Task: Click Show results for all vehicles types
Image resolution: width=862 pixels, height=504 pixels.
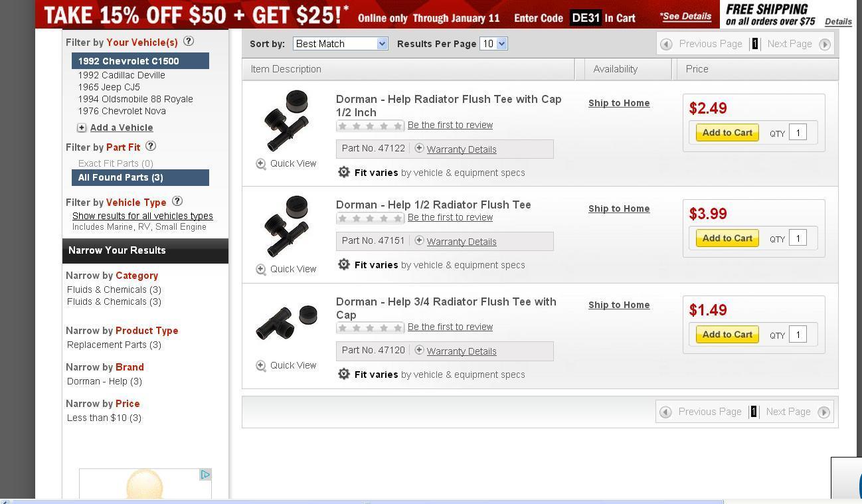Action: (x=143, y=216)
